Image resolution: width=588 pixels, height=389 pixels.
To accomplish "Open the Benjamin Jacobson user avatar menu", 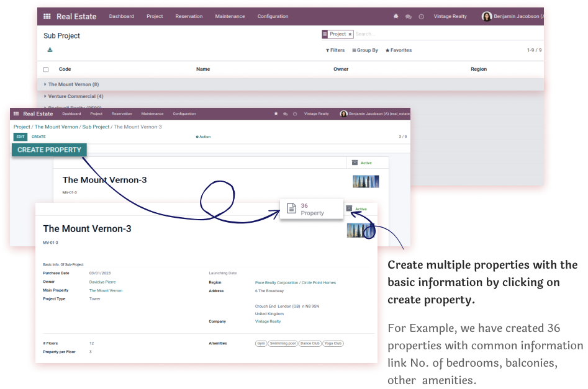I will (x=487, y=17).
